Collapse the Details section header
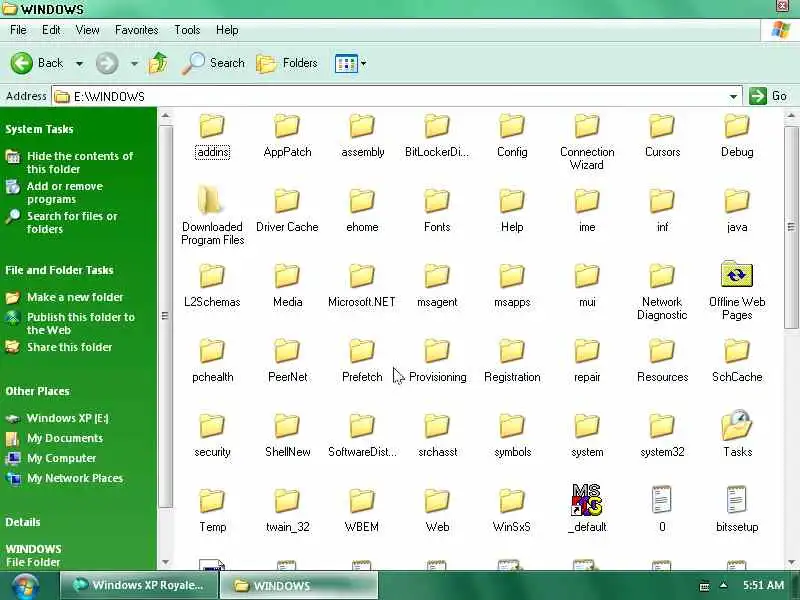This screenshot has width=800, height=600. click(22, 522)
